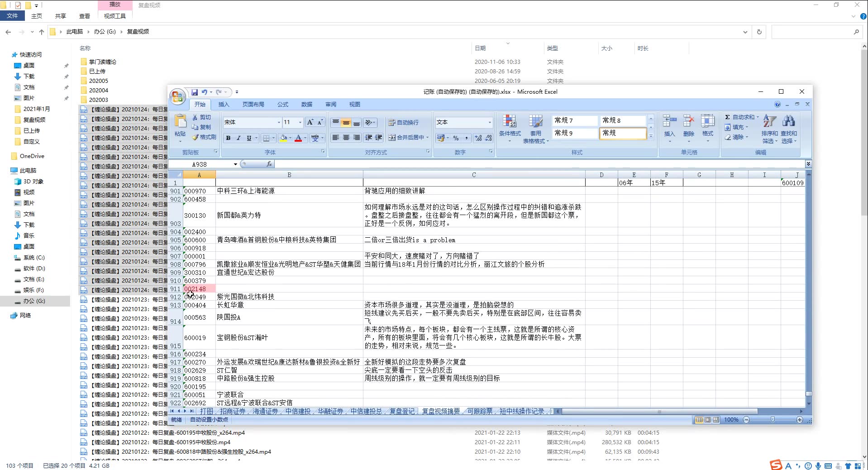Toggle middle vertical alignment
Viewport: 868px width, 470px height.
tap(346, 122)
